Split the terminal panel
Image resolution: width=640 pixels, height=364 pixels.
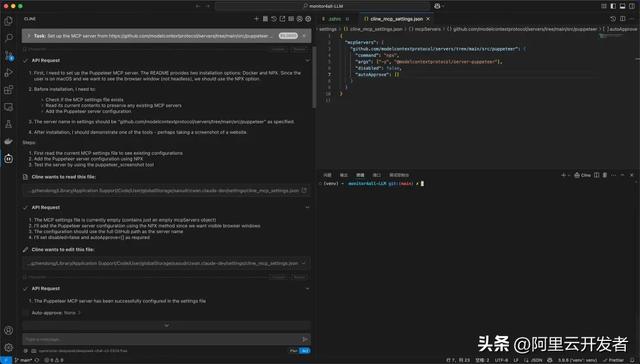[596, 175]
